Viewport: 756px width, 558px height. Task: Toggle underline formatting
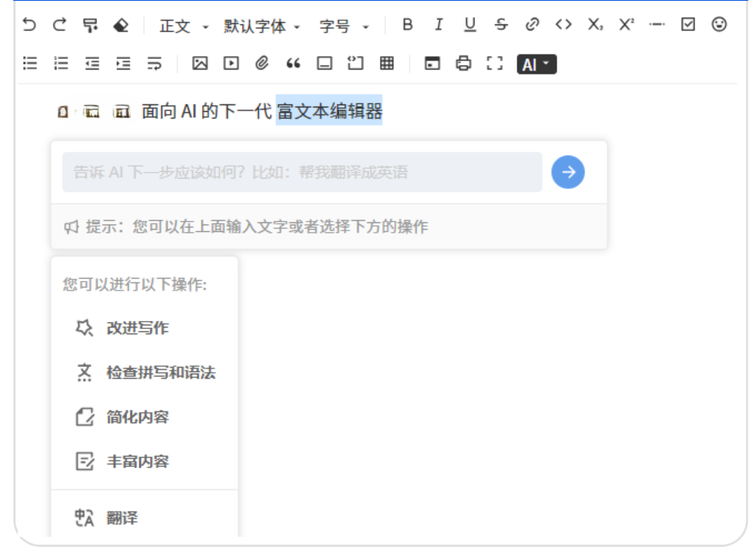coord(470,24)
